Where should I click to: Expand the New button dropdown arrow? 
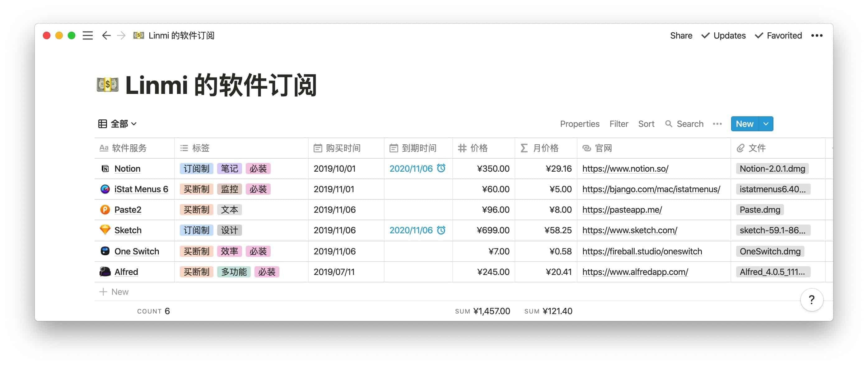click(766, 124)
